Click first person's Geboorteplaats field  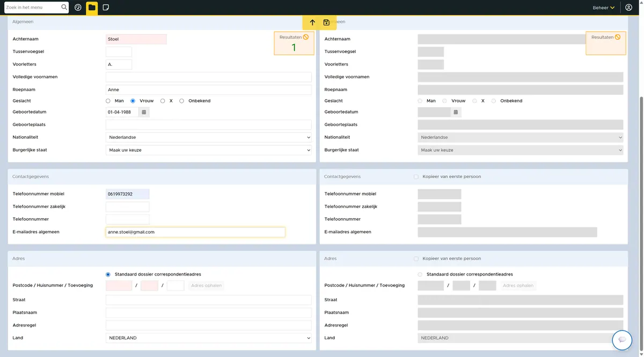pos(209,125)
